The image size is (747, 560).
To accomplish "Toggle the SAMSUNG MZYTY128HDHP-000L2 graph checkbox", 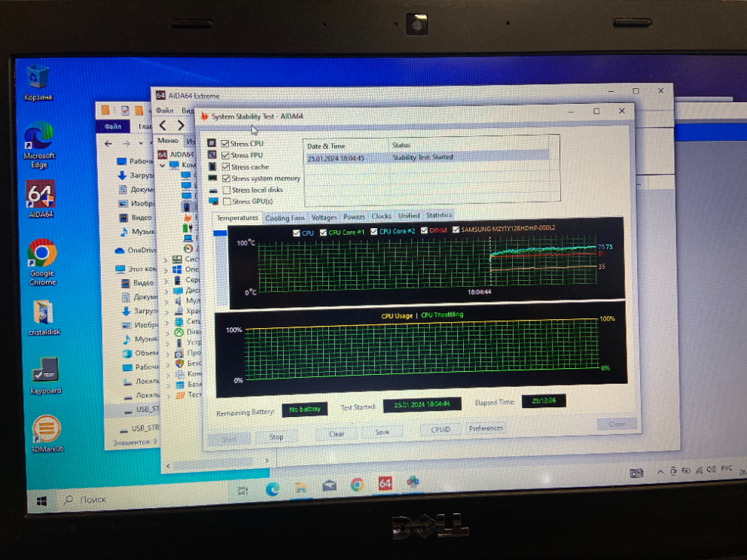I will tap(456, 230).
